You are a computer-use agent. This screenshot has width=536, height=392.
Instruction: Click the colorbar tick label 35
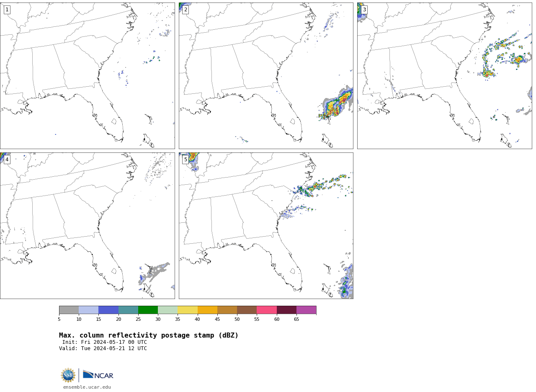click(x=178, y=320)
